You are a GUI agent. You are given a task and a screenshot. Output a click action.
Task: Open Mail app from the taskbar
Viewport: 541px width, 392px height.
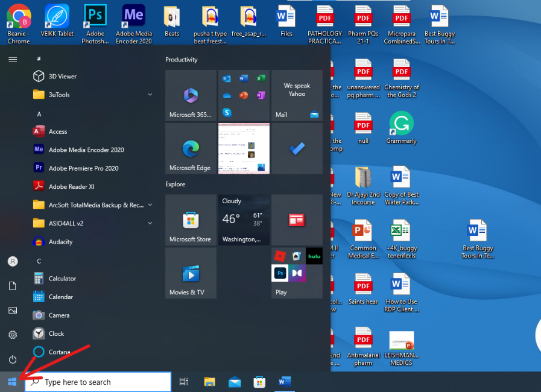[x=235, y=382]
